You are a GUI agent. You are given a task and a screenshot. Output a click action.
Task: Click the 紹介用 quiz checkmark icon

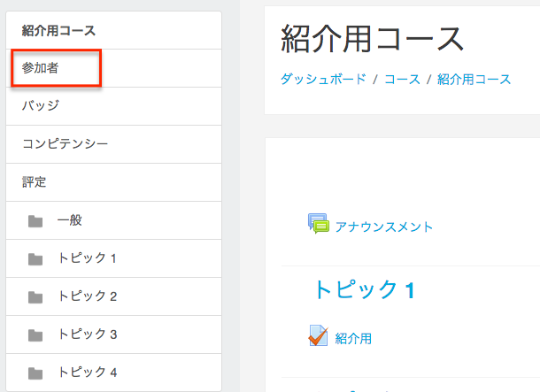coord(318,337)
